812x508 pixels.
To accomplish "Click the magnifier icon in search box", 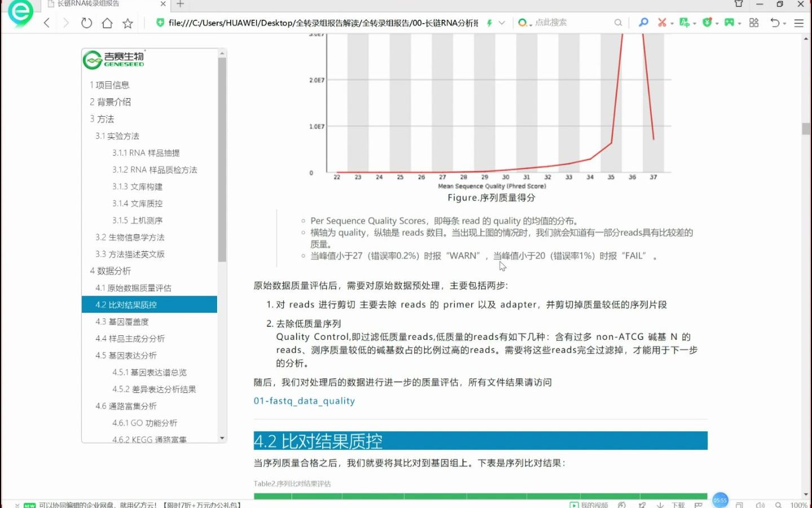I will 618,23.
